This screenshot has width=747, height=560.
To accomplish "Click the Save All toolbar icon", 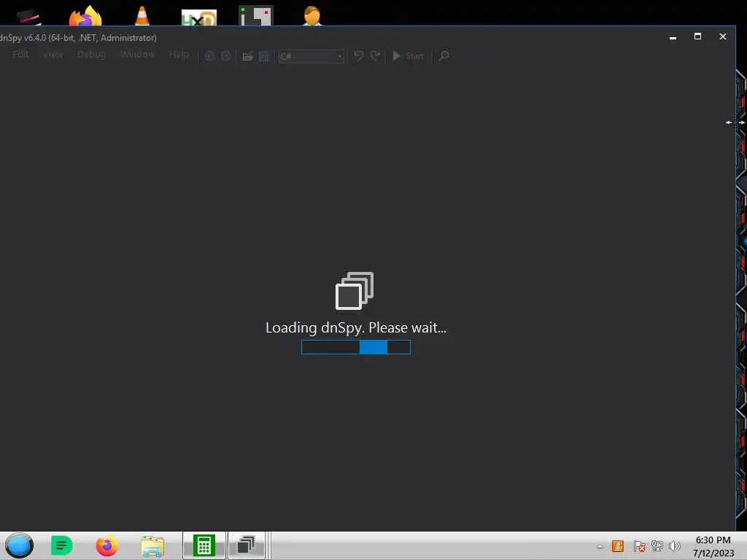I will point(264,56).
